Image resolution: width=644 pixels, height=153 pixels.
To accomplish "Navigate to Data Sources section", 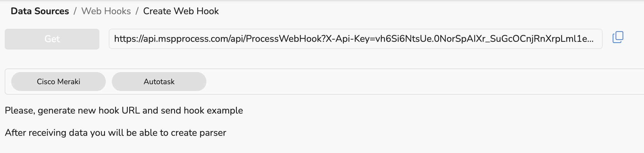I will (x=40, y=11).
